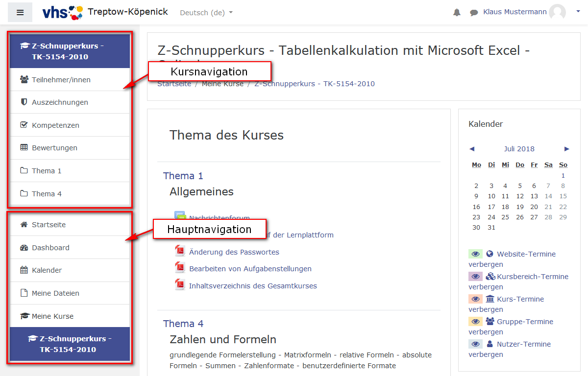Open the messages speech bubble icon
The width and height of the screenshot is (588, 376).
click(x=474, y=13)
